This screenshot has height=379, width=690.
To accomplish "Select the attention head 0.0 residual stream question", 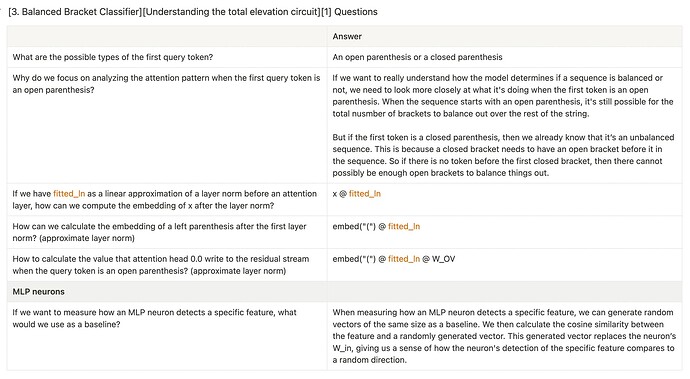I will pyautogui.click(x=167, y=265).
